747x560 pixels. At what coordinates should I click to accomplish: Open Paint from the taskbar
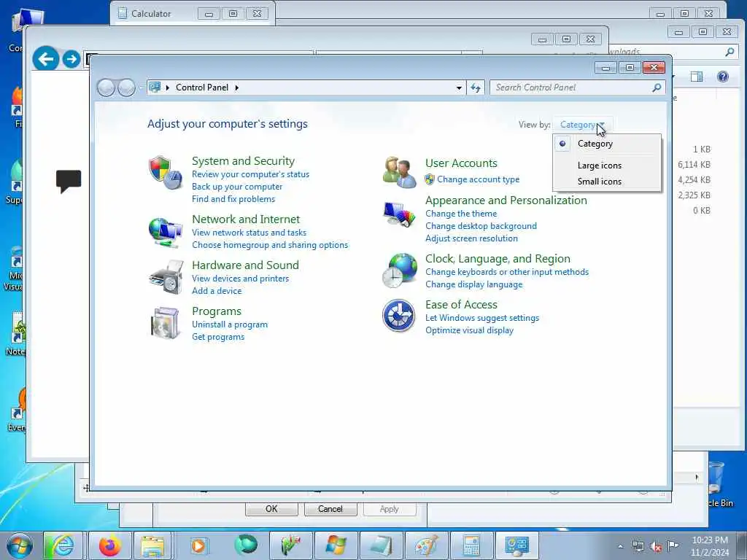point(426,545)
